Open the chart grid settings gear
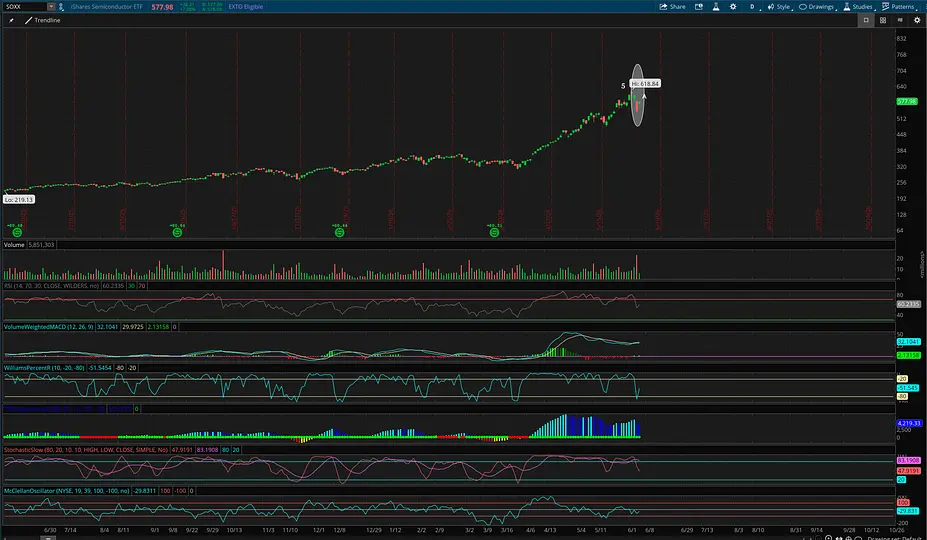The width and height of the screenshot is (927, 540). 917,20
